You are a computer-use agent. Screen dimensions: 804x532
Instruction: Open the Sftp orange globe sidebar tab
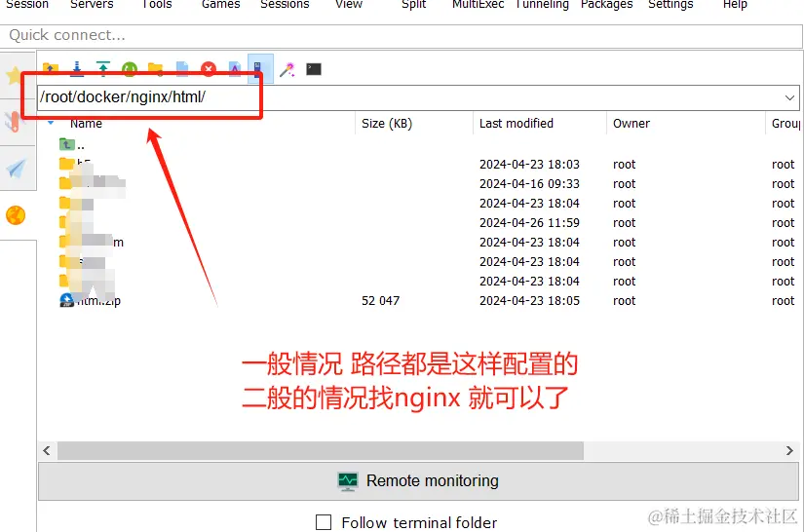pos(16,215)
